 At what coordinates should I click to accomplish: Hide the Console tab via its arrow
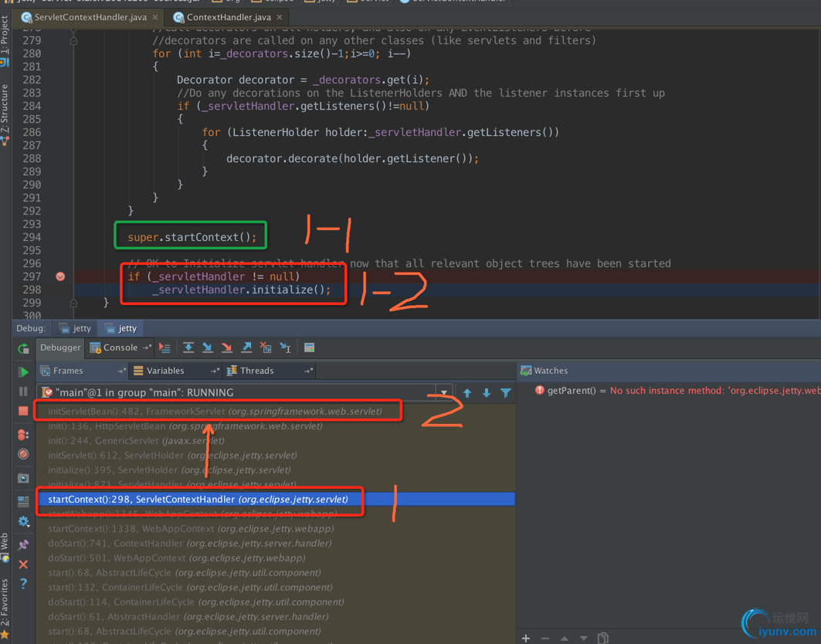tap(147, 347)
